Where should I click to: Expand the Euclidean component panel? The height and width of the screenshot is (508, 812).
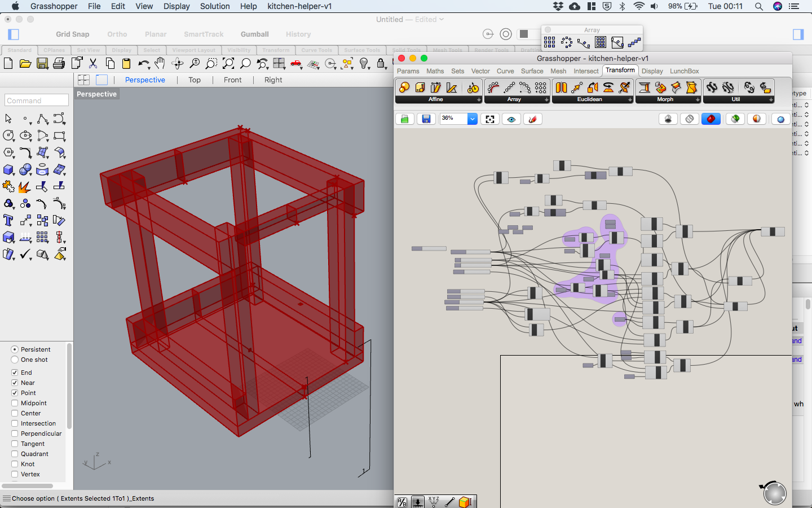pyautogui.click(x=630, y=100)
